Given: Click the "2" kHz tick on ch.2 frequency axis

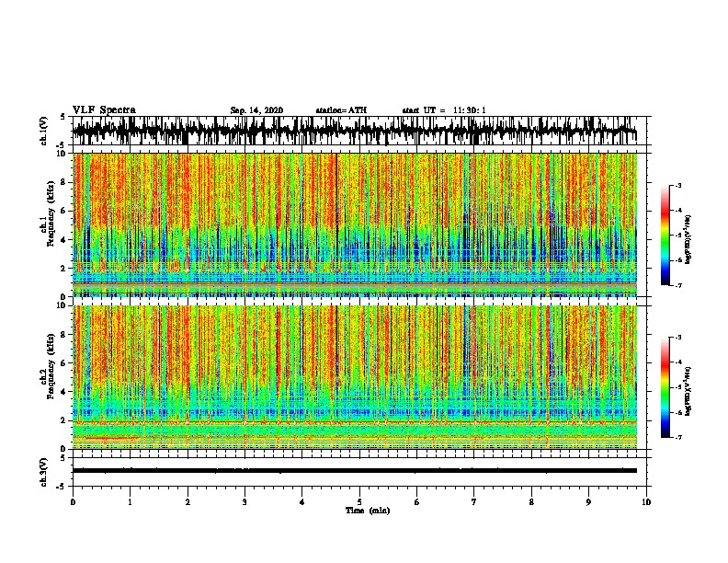Looking at the screenshot, I should coord(63,420).
